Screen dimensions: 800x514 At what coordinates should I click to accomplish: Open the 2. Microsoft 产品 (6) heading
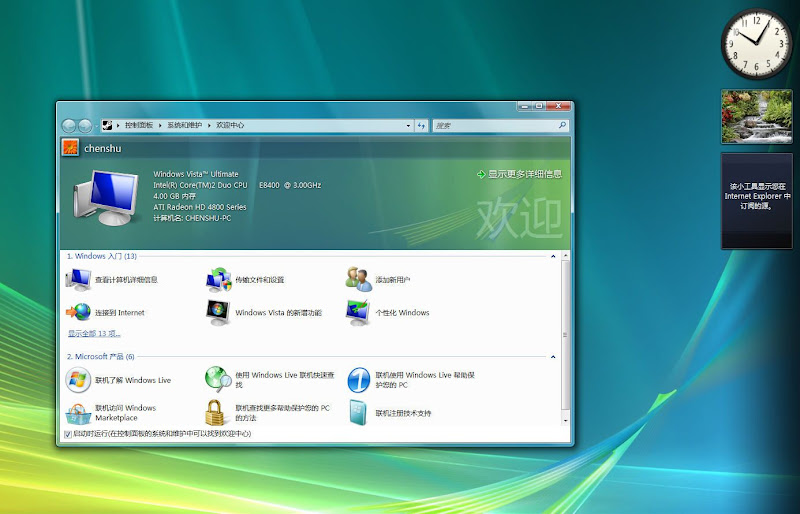tap(101, 357)
